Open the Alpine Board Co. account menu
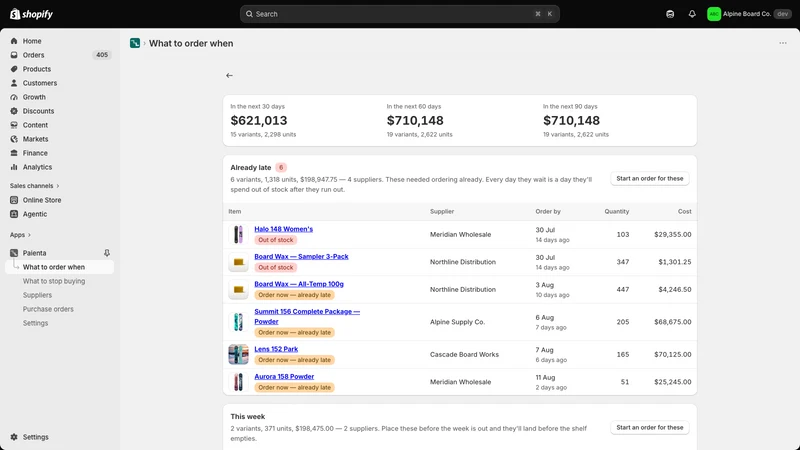800x450 pixels. coord(749,14)
